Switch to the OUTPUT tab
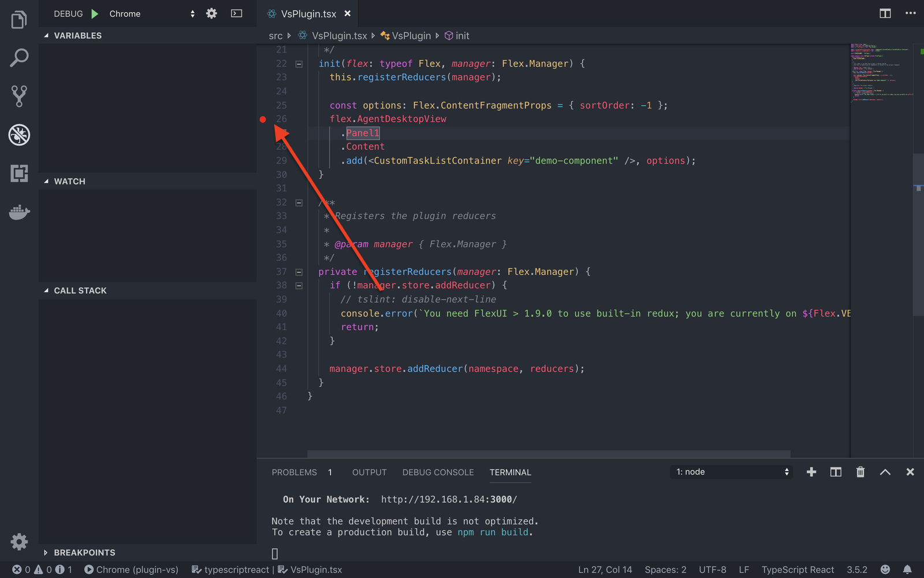The height and width of the screenshot is (578, 924). pyautogui.click(x=369, y=472)
